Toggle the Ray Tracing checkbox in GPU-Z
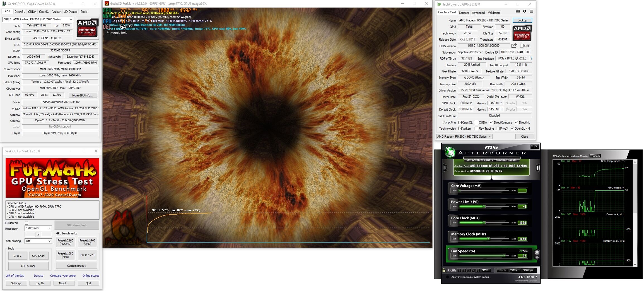644x291 pixels. 476,128
